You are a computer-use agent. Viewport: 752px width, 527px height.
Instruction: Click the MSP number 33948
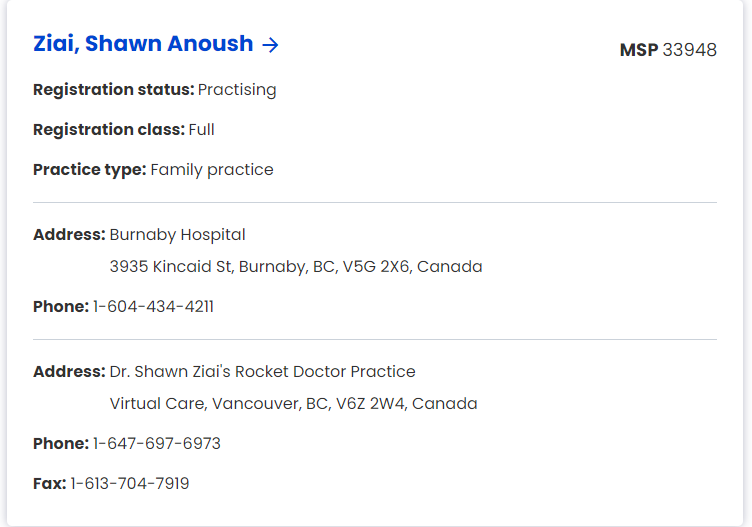click(x=689, y=50)
